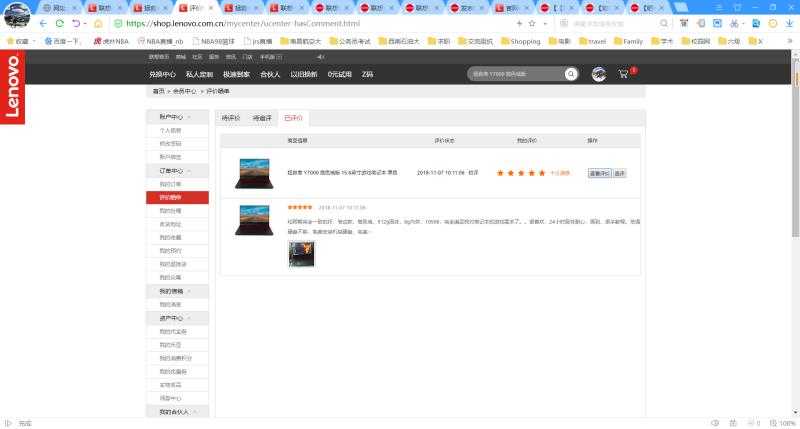Click 会员中心 in the breadcrumb
This screenshot has height=429, width=800.
click(x=184, y=91)
